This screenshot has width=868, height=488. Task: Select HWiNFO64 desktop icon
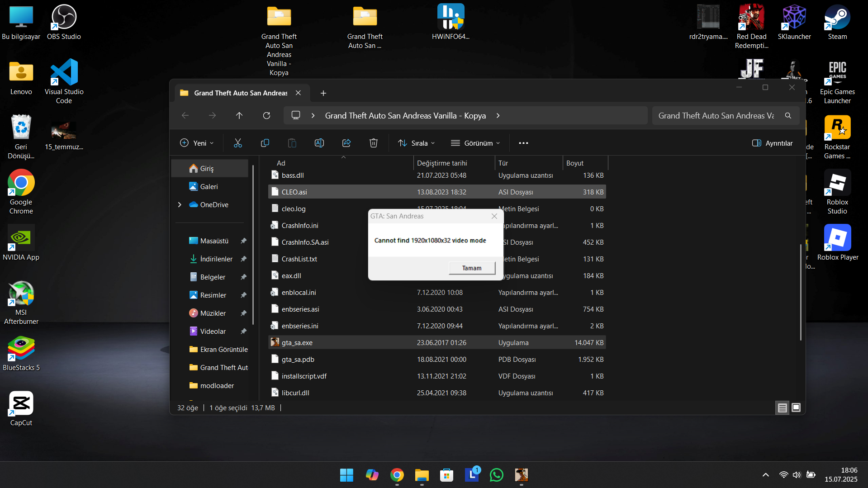point(451,22)
